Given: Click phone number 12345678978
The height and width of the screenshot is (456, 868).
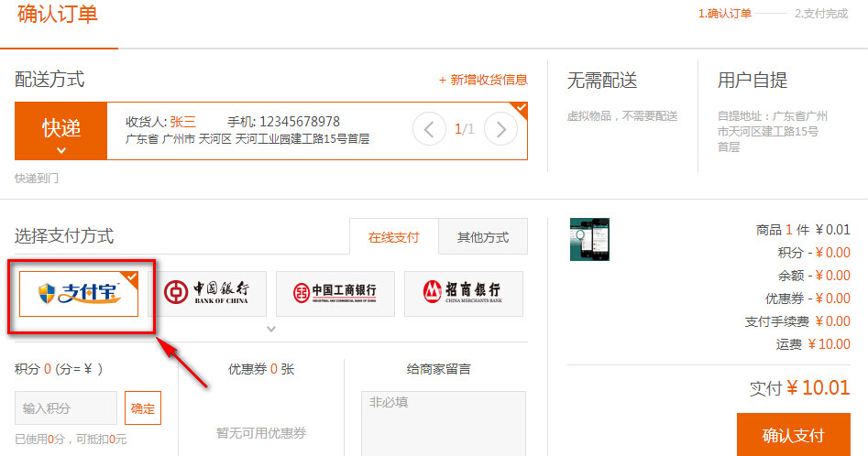Looking at the screenshot, I should (x=300, y=122).
